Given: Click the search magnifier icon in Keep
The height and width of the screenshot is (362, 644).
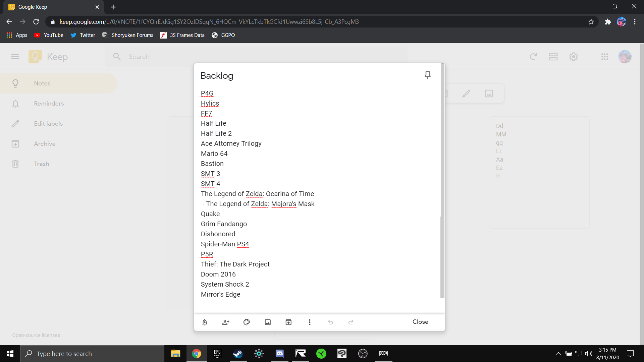Looking at the screenshot, I should click(x=117, y=57).
